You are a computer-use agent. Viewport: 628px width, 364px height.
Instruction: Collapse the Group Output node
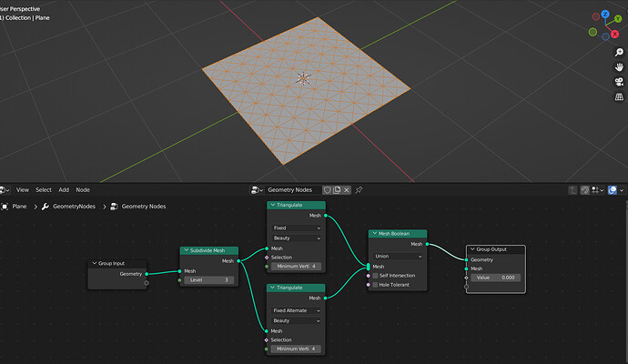[472, 249]
